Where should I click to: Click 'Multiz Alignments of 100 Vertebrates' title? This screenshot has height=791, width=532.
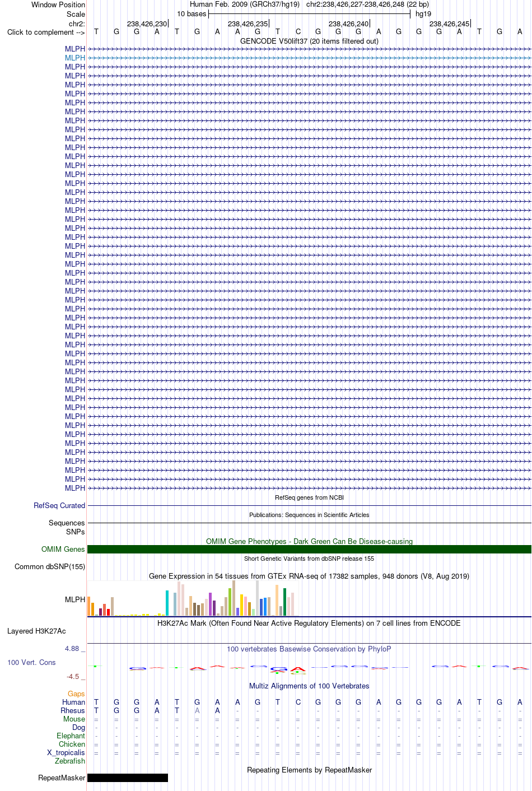[x=309, y=686]
